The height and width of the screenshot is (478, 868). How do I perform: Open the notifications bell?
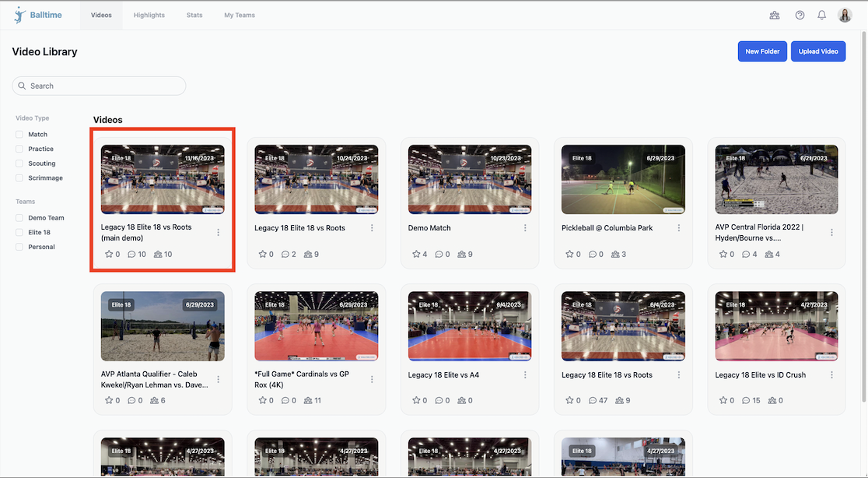(x=822, y=16)
